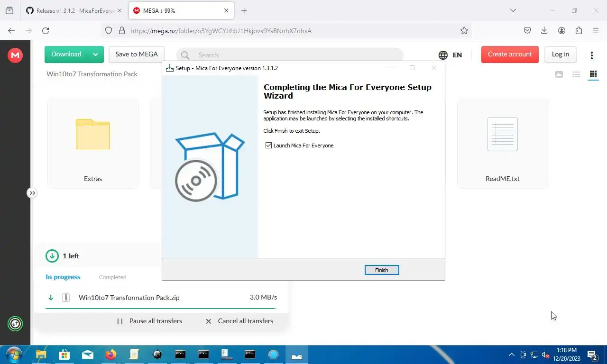The width and height of the screenshot is (607, 364).
Task: Click Finish in the setup wizard
Action: click(382, 270)
